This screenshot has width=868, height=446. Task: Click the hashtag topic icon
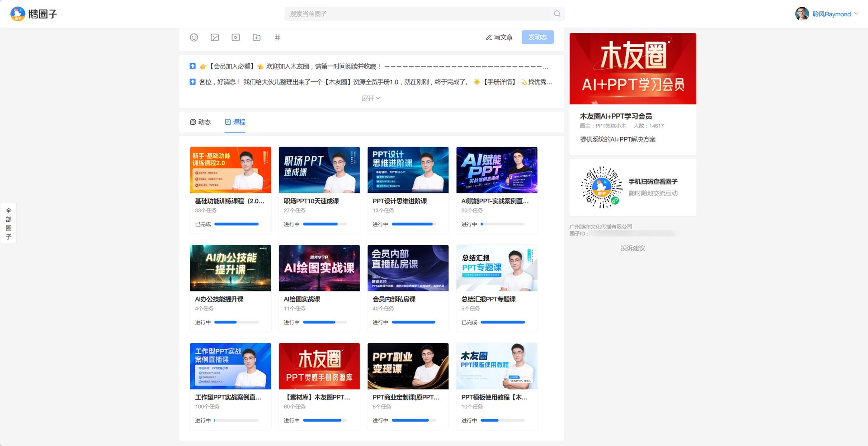pyautogui.click(x=277, y=38)
